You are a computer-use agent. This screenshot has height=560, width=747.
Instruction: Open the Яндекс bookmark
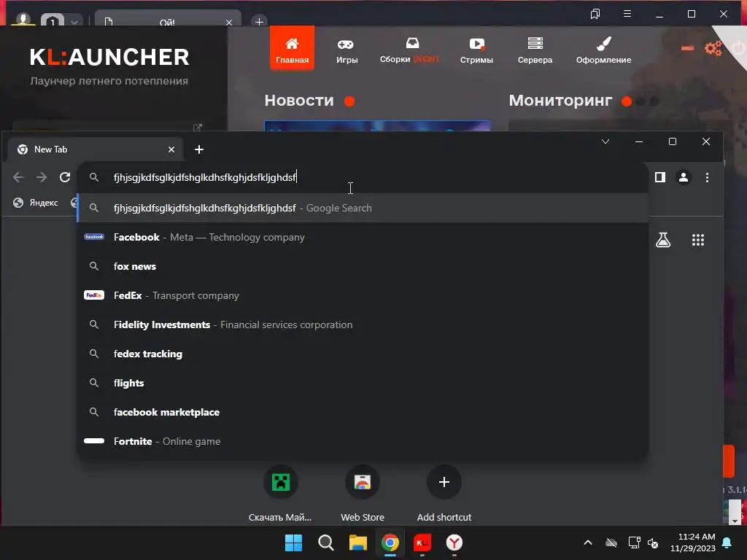point(36,203)
